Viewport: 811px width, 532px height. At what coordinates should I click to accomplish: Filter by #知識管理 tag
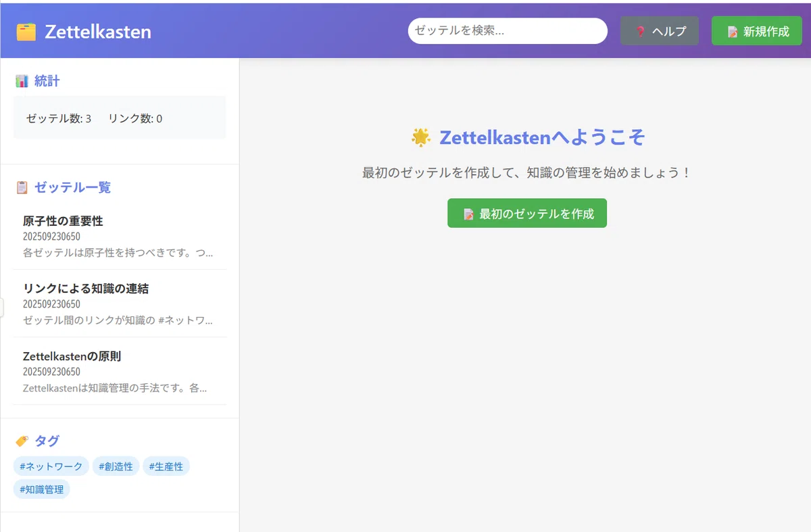point(41,489)
